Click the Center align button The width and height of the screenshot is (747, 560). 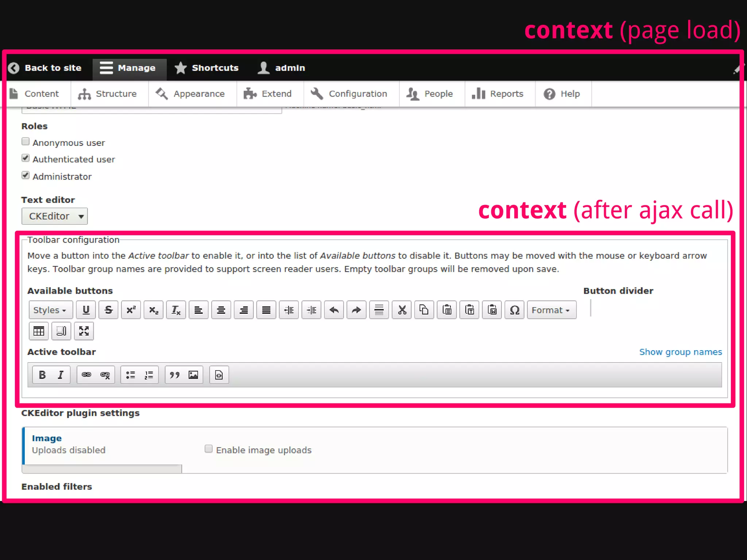[221, 310]
